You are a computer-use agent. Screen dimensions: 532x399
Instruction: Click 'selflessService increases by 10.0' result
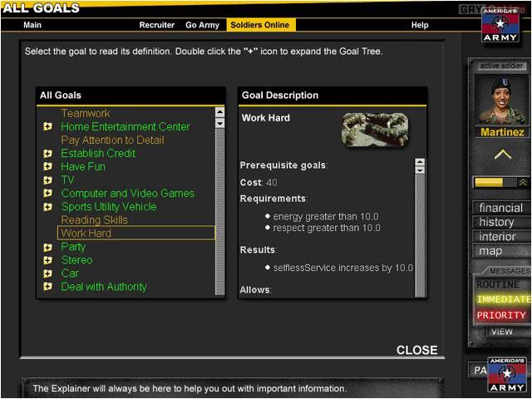(343, 268)
